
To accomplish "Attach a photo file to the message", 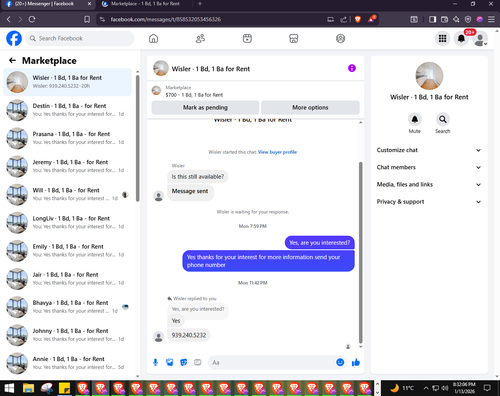I will pyautogui.click(x=170, y=362).
